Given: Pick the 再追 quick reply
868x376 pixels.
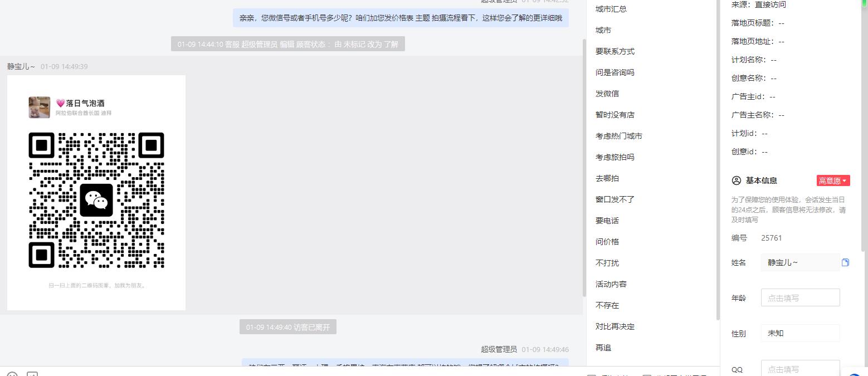Looking at the screenshot, I should coord(603,348).
